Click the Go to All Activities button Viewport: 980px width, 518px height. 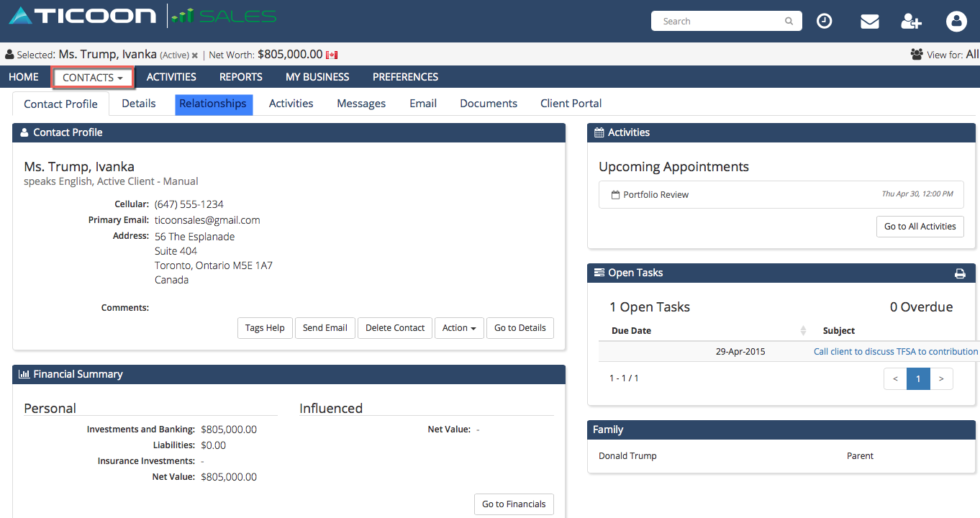(x=920, y=227)
